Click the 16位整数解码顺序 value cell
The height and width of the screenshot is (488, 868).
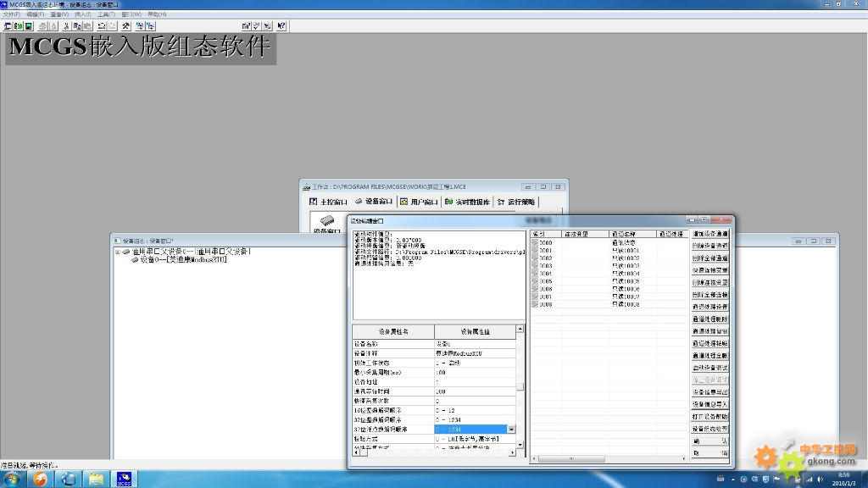pyautogui.click(x=476, y=411)
